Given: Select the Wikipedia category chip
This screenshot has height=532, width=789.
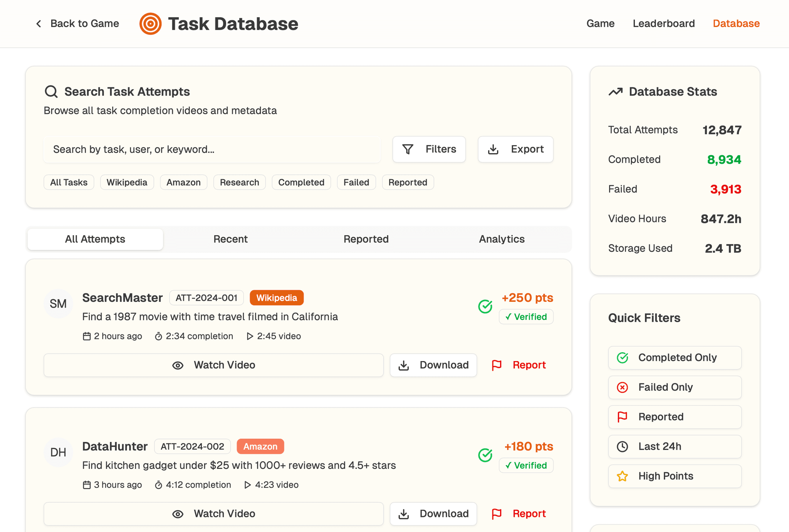Looking at the screenshot, I should point(127,182).
